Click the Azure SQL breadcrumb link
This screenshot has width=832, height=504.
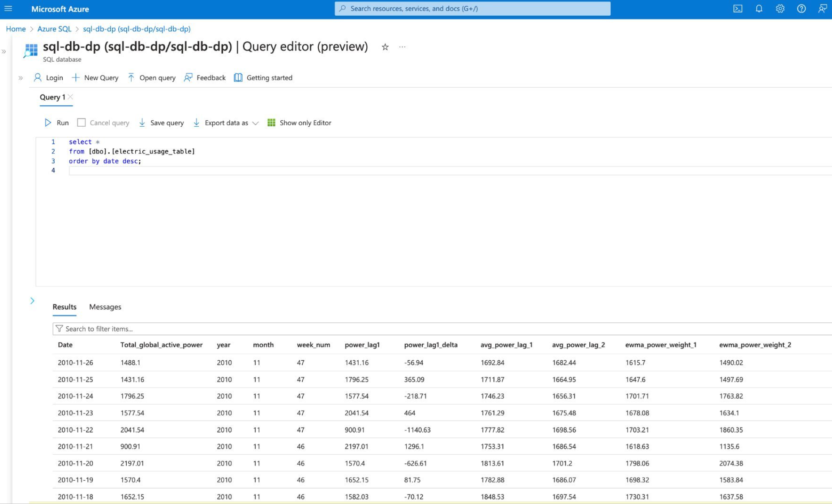pyautogui.click(x=54, y=29)
